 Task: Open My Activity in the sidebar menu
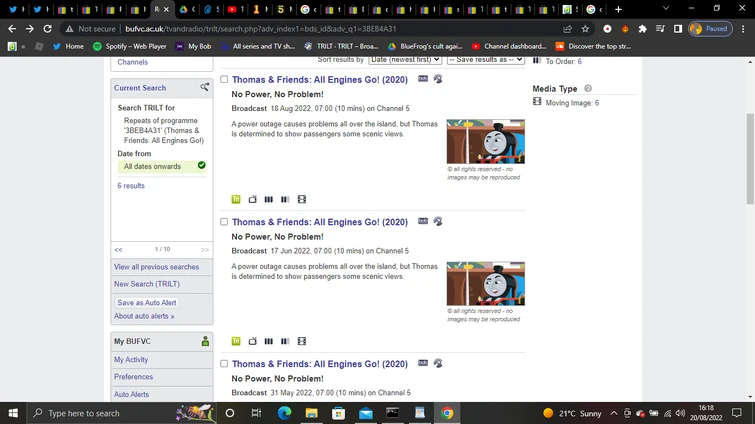coord(131,360)
